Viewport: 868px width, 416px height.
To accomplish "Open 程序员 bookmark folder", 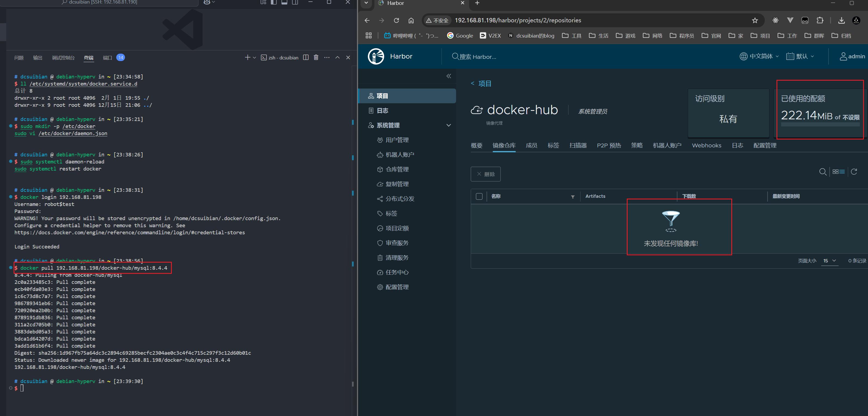I will coord(682,36).
